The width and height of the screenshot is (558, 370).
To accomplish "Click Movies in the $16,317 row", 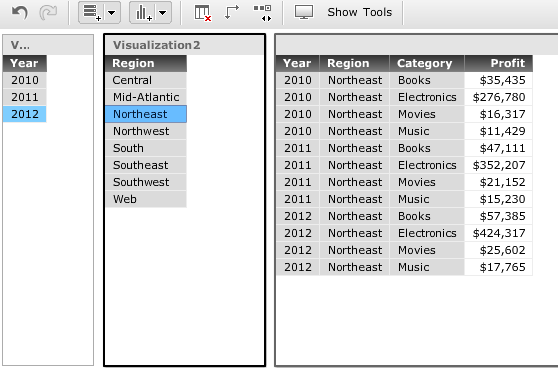I will coord(427,114).
